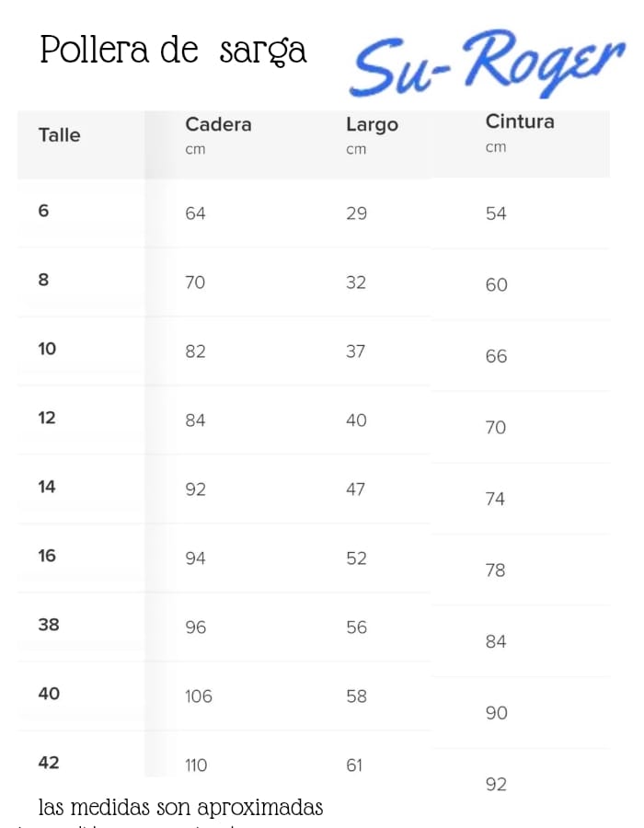This screenshot has width=644, height=828.
Task: Select size 14 row label
Action: click(x=47, y=487)
